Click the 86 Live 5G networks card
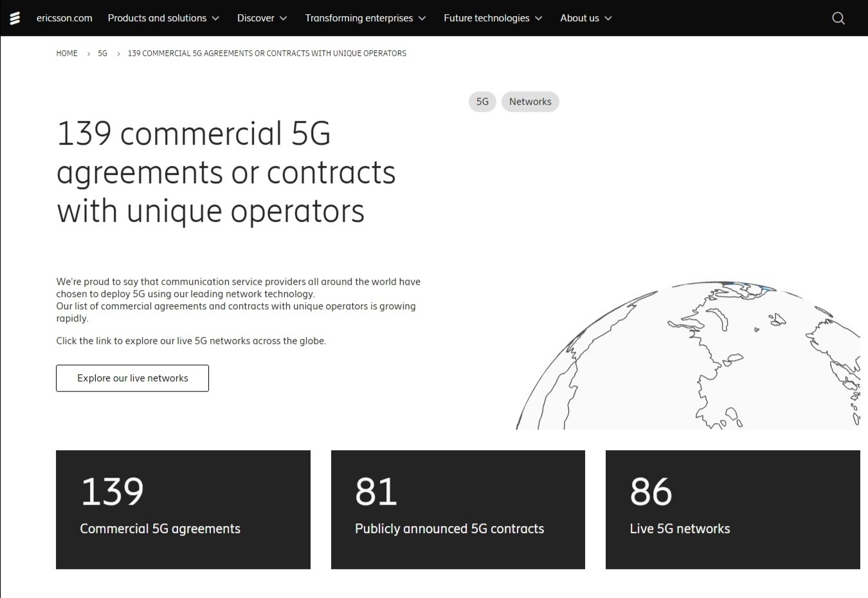The image size is (868, 598). [733, 509]
